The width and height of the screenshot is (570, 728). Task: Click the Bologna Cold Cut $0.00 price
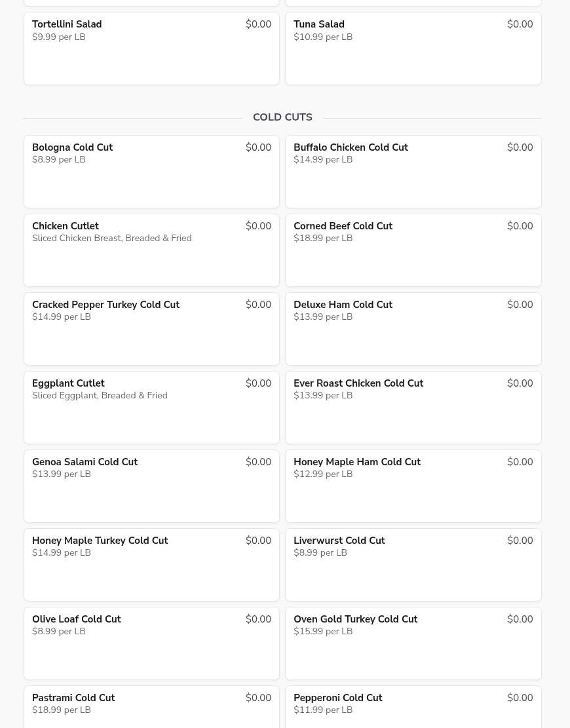point(259,147)
